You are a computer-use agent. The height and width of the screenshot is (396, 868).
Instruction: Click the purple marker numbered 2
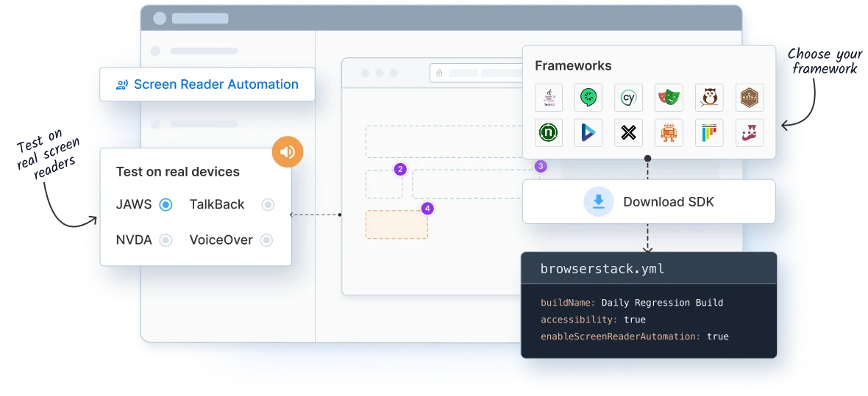(x=400, y=169)
